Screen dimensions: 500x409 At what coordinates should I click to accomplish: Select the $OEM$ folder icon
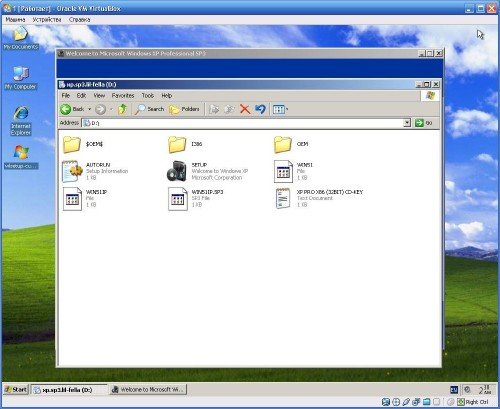[72, 144]
